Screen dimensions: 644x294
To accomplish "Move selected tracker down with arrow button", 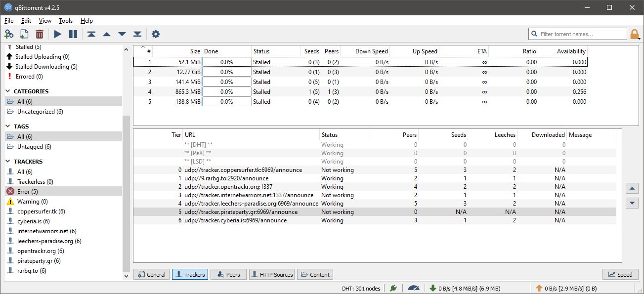I will pos(632,203).
